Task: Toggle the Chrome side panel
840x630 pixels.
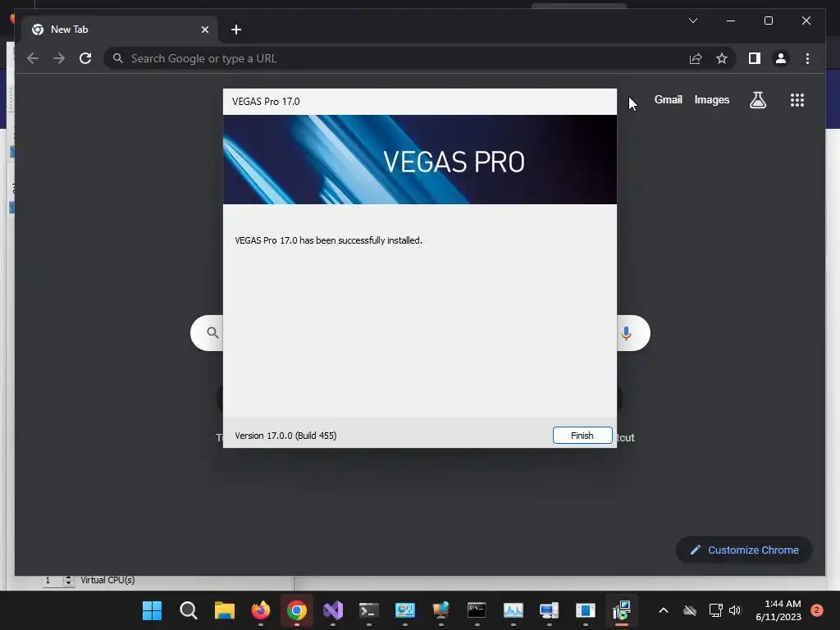Action: click(x=755, y=58)
